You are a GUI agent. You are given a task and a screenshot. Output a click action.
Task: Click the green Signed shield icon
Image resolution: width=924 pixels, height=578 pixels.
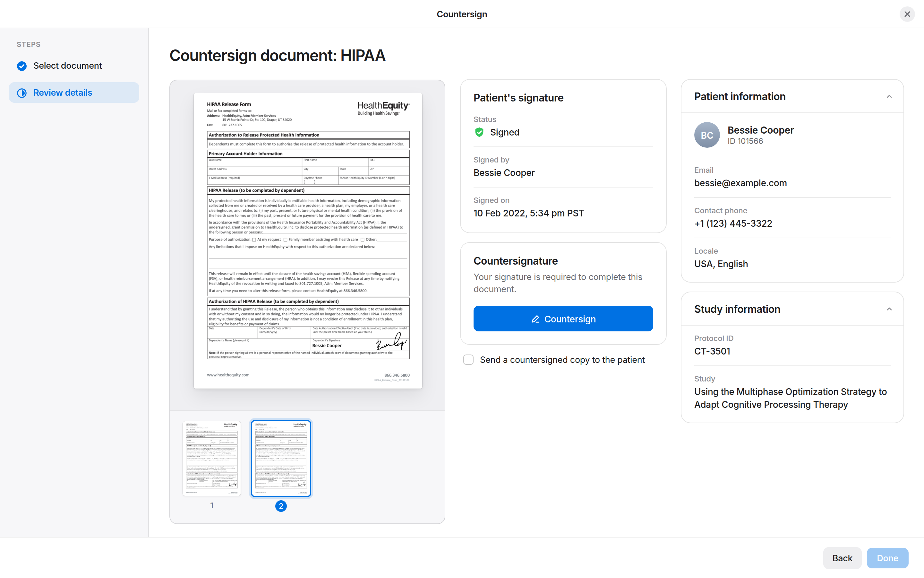479,132
